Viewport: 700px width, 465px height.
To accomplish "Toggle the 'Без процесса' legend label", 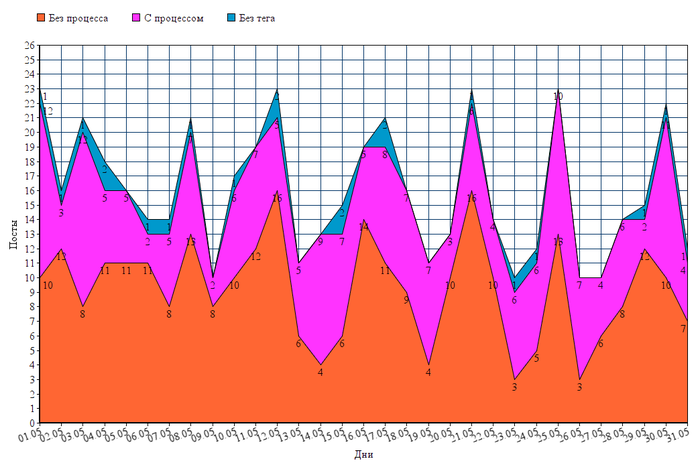I will (x=78, y=18).
